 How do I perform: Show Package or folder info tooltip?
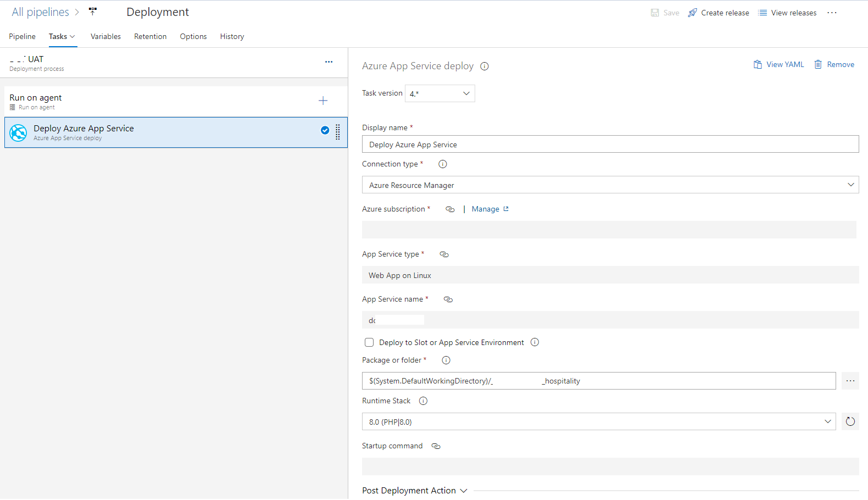446,360
